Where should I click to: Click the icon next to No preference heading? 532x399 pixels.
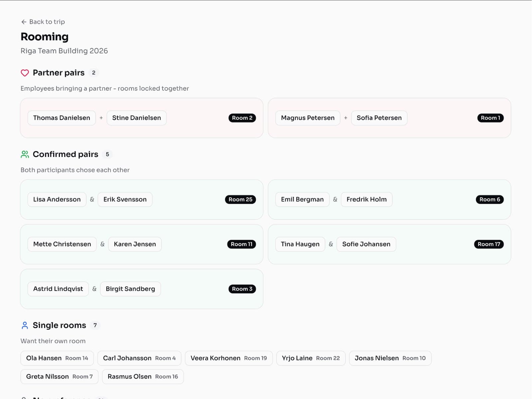coord(25,397)
